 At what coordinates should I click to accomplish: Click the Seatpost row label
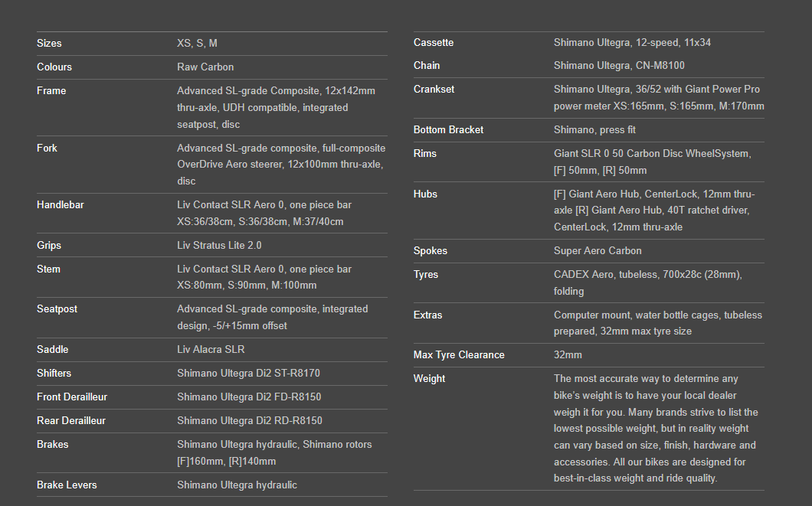pyautogui.click(x=57, y=308)
